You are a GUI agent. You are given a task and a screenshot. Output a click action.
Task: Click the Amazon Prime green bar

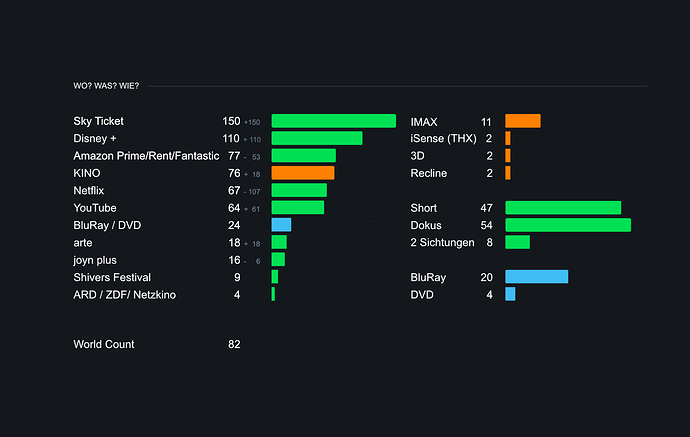(x=304, y=155)
